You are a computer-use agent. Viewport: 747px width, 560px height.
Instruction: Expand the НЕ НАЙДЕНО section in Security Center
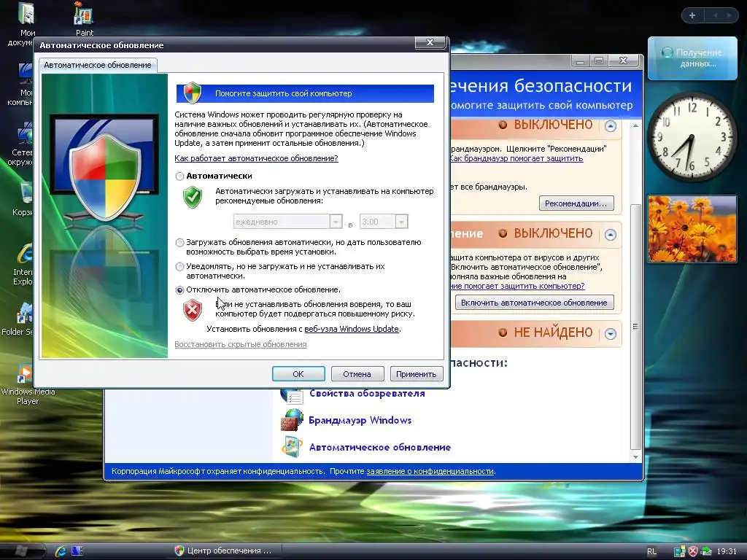[611, 333]
